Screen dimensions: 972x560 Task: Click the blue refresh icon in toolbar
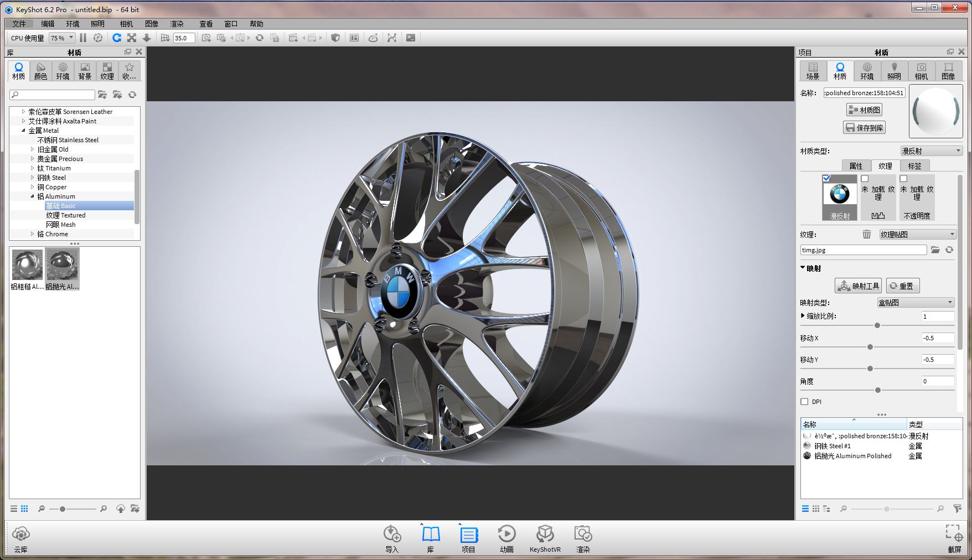coord(117,38)
